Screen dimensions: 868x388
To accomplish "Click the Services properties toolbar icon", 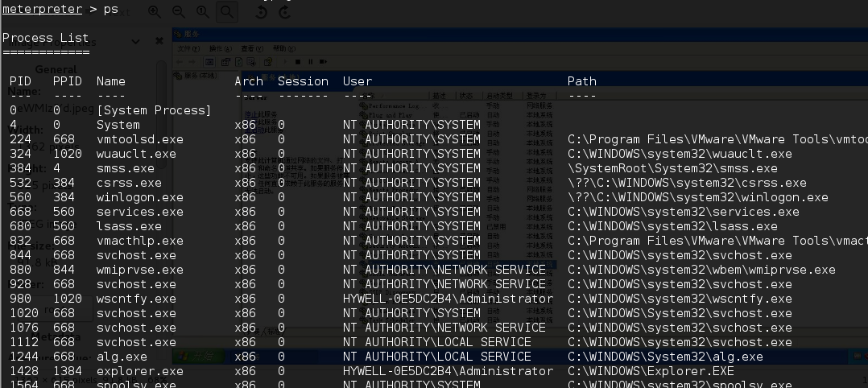I will tap(225, 61).
